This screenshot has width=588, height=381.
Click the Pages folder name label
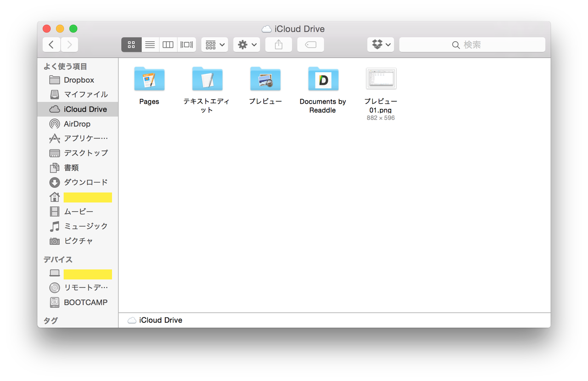tap(149, 101)
